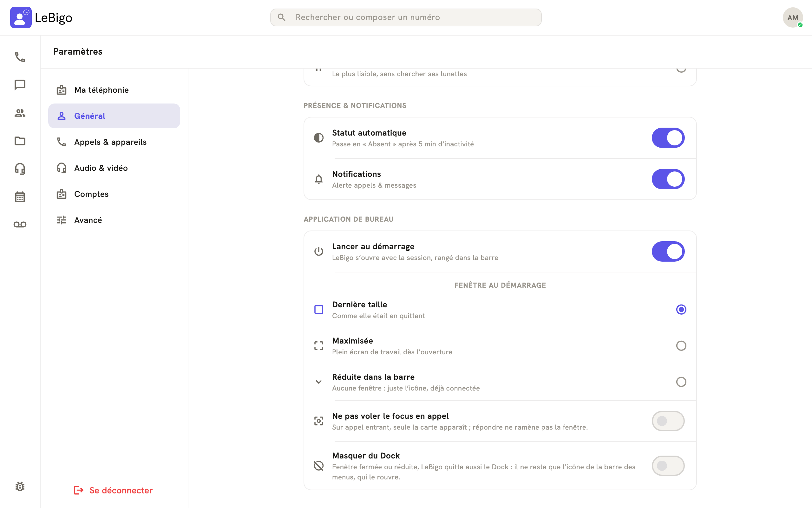Enable Ne pas voler le focus en appel

coord(668,421)
